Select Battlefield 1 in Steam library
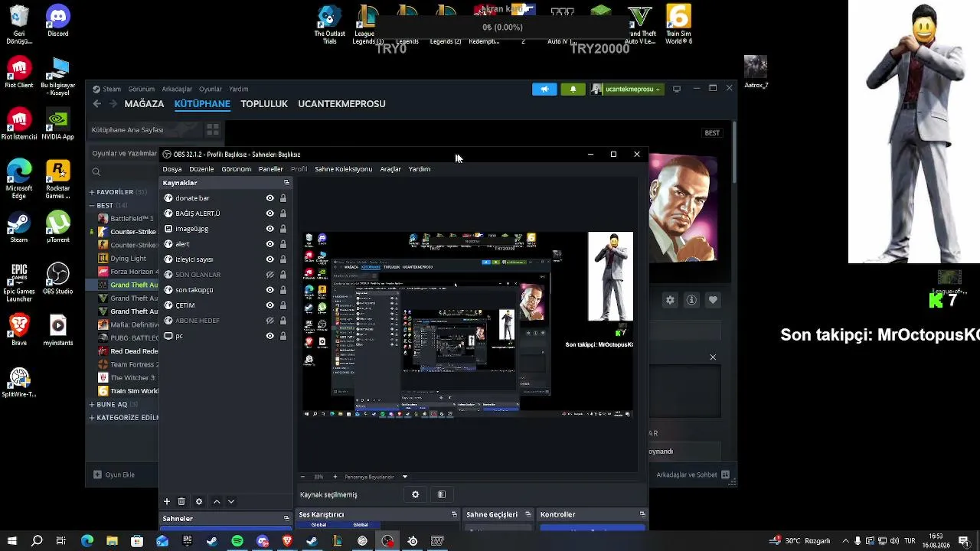Screen dimensions: 980x551 point(127,219)
